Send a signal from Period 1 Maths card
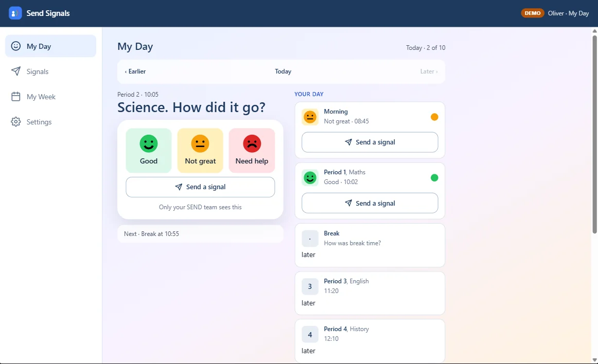Viewport: 598px width, 364px height. 370,203
